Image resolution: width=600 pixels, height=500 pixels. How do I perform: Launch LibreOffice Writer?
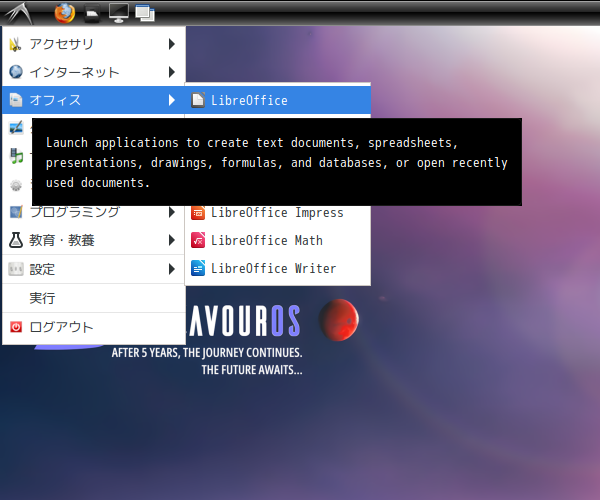click(278, 268)
